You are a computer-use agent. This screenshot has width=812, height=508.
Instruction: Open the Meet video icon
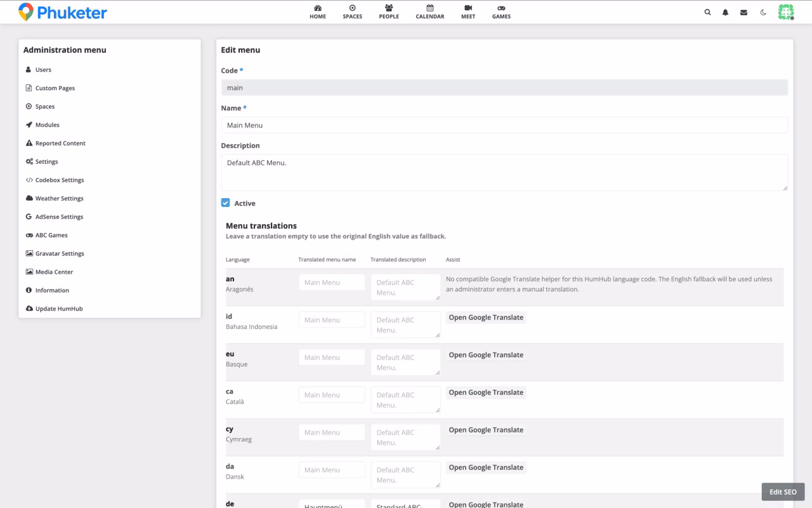(x=468, y=8)
